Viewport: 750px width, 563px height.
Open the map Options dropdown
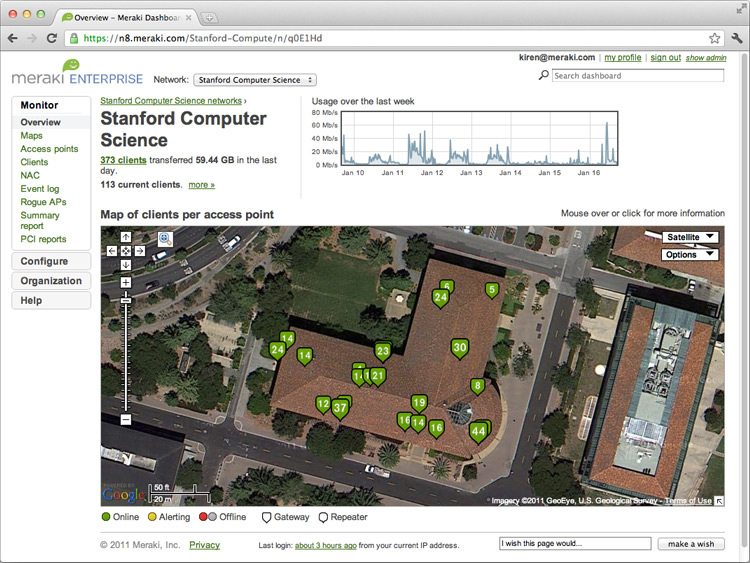pos(690,254)
